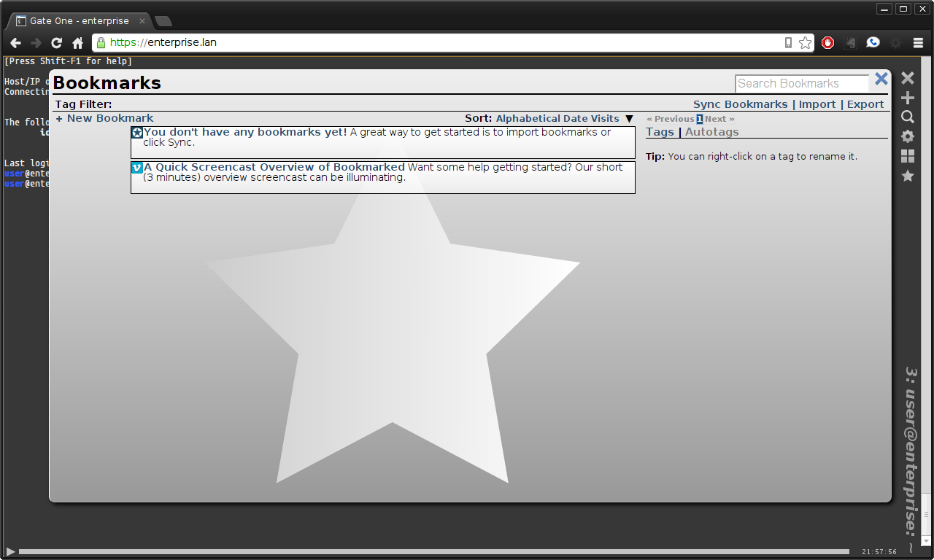Click the playback arrow at the bottom left
This screenshot has width=934, height=560.
(10, 551)
